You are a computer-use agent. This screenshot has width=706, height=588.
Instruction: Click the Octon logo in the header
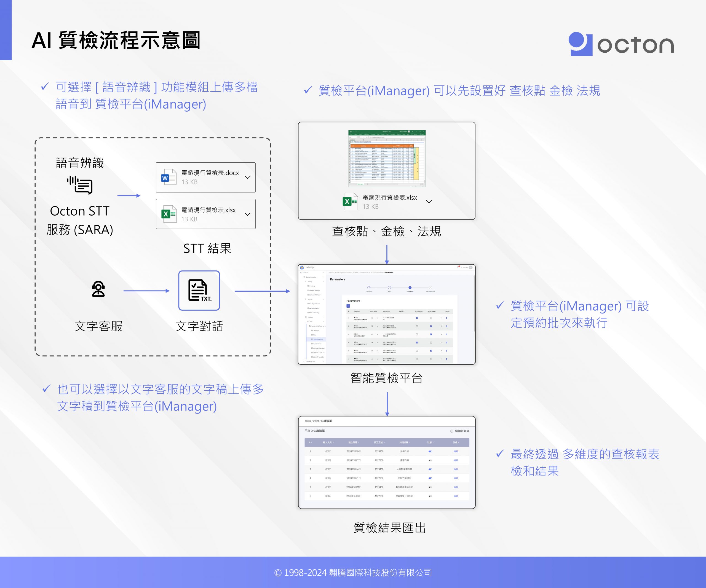[621, 44]
